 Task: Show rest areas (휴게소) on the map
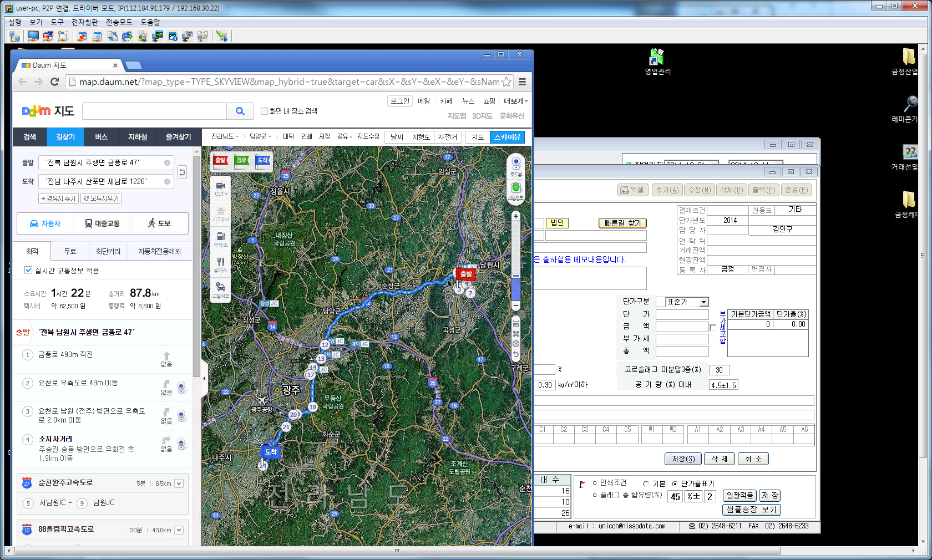coord(221,264)
